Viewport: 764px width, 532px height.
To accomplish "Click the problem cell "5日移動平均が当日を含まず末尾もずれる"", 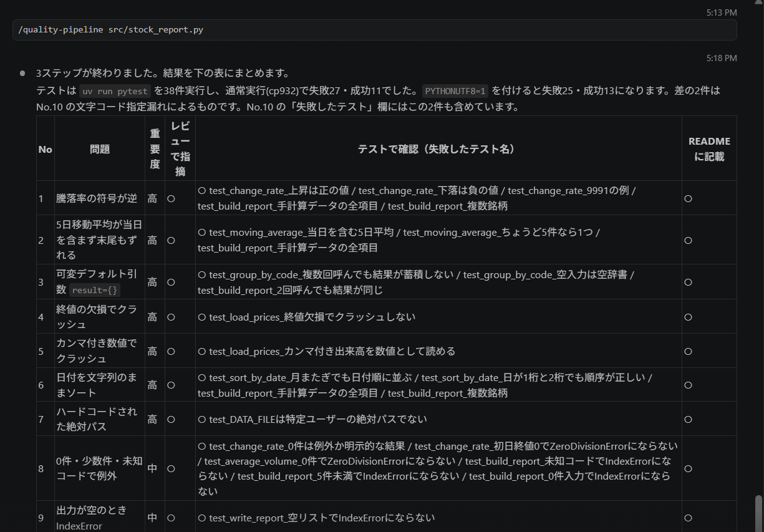I will point(100,240).
